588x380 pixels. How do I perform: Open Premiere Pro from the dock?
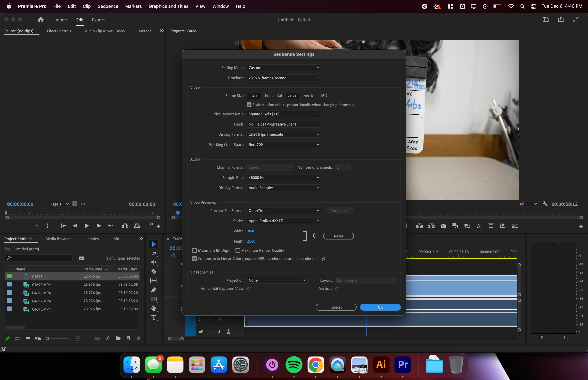tap(403, 365)
